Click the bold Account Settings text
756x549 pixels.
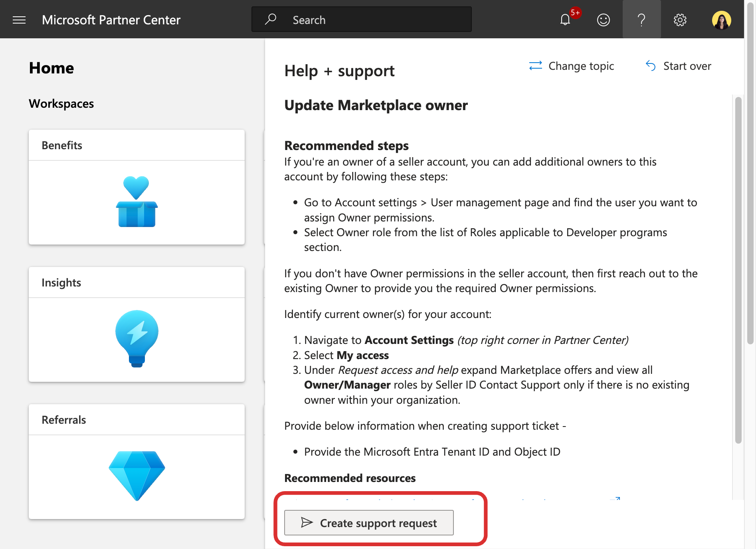click(409, 340)
